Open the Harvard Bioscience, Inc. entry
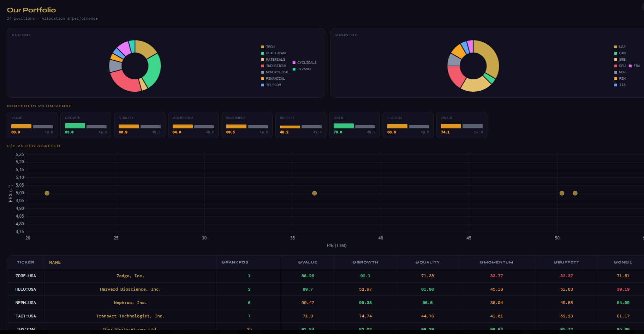The image size is (644, 334). [130, 289]
